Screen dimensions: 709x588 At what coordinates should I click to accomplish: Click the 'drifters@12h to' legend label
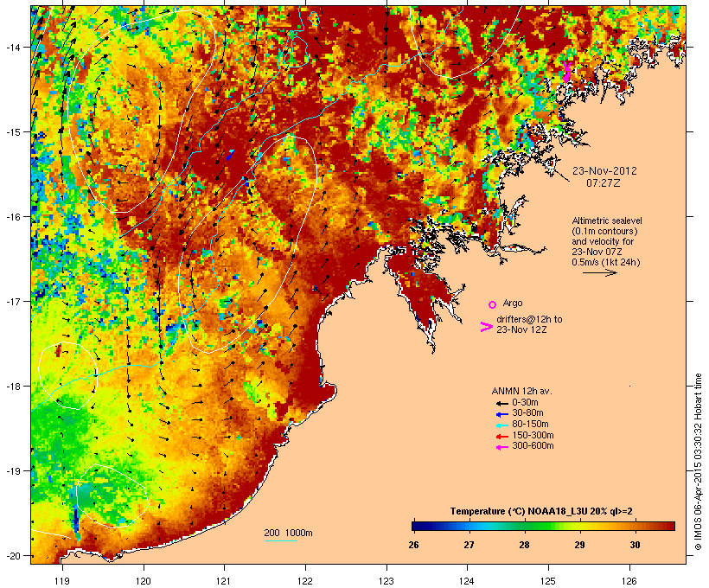tap(529, 319)
